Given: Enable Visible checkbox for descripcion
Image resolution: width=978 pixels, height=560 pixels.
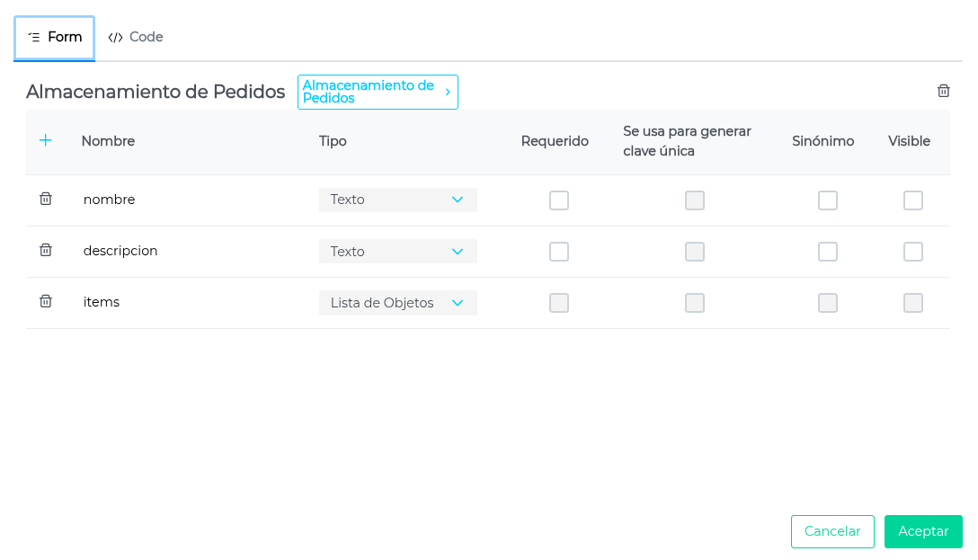Looking at the screenshot, I should pos(913,252).
